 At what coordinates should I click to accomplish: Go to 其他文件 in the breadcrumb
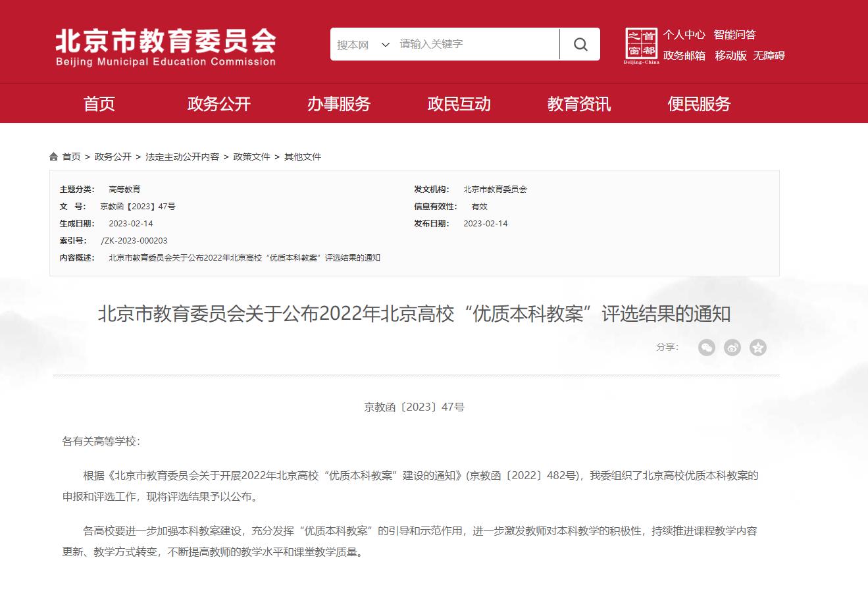point(303,157)
